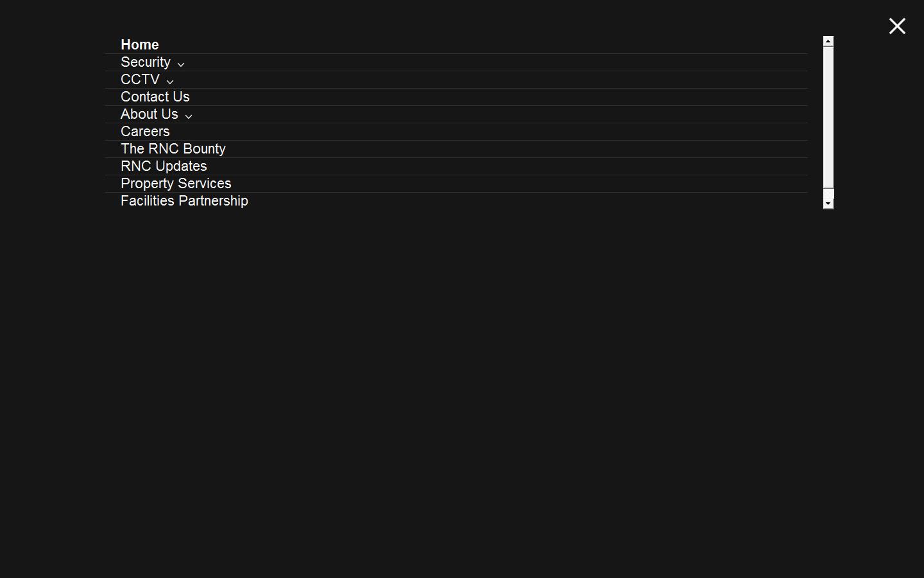The image size is (924, 578).
Task: Expand the About Us submenu chevron
Action: tap(189, 116)
